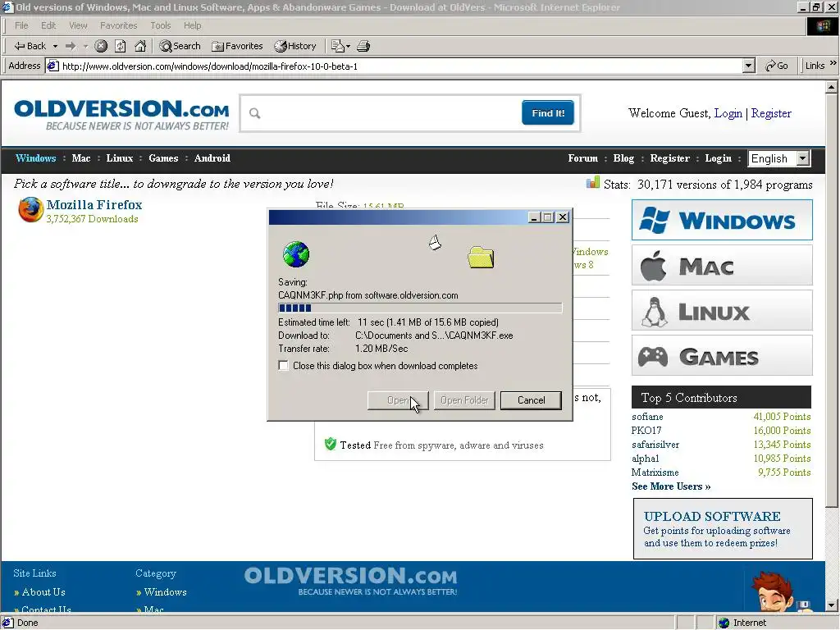Open the History toolbar button

(x=295, y=46)
